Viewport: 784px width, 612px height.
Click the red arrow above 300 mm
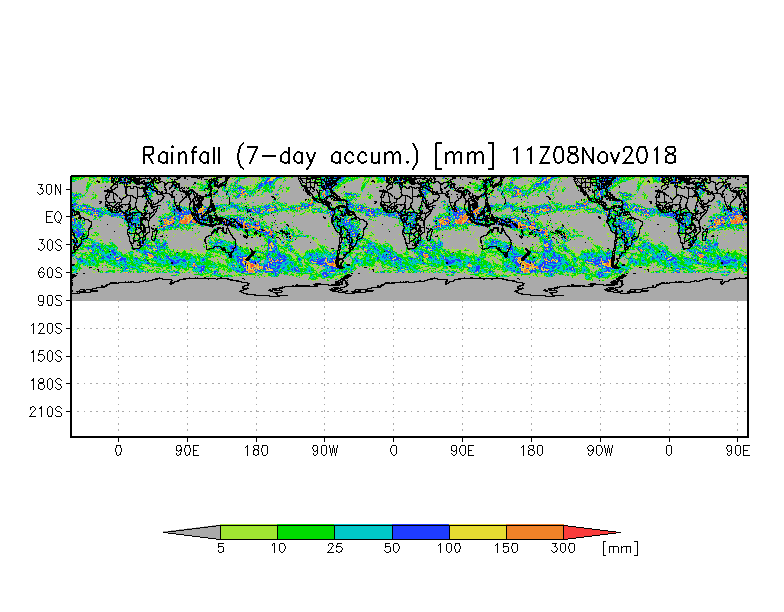tap(592, 532)
